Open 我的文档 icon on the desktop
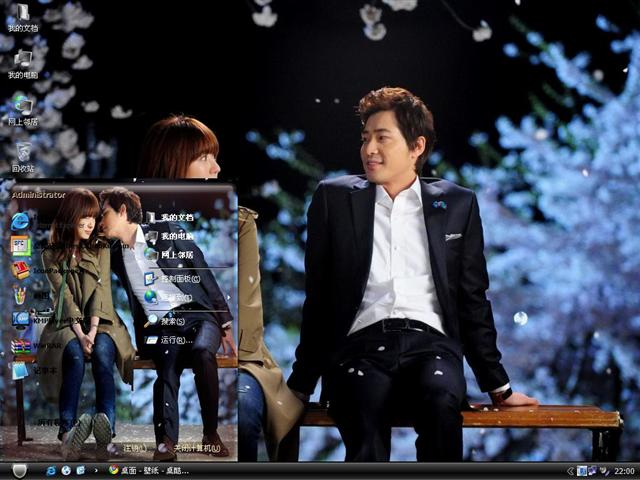 tap(23, 18)
